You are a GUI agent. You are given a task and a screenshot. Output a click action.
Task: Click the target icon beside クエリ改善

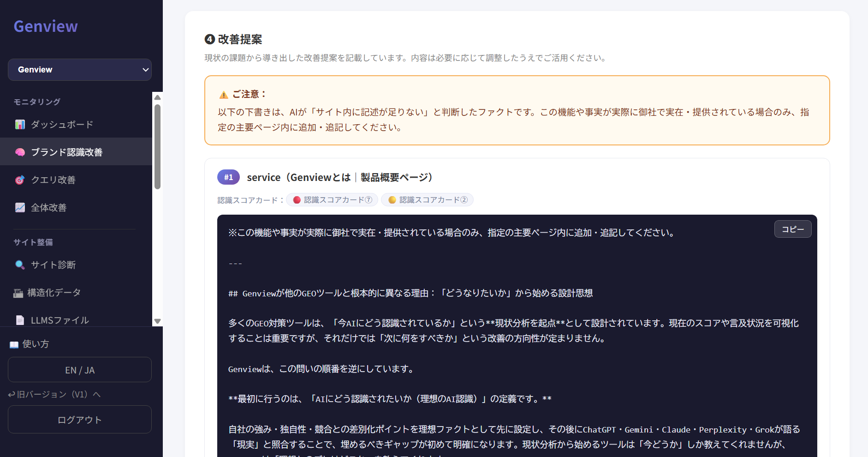point(20,180)
